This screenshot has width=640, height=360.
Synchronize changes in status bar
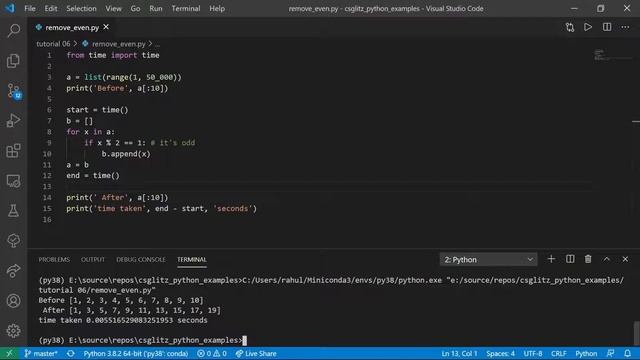click(71, 353)
